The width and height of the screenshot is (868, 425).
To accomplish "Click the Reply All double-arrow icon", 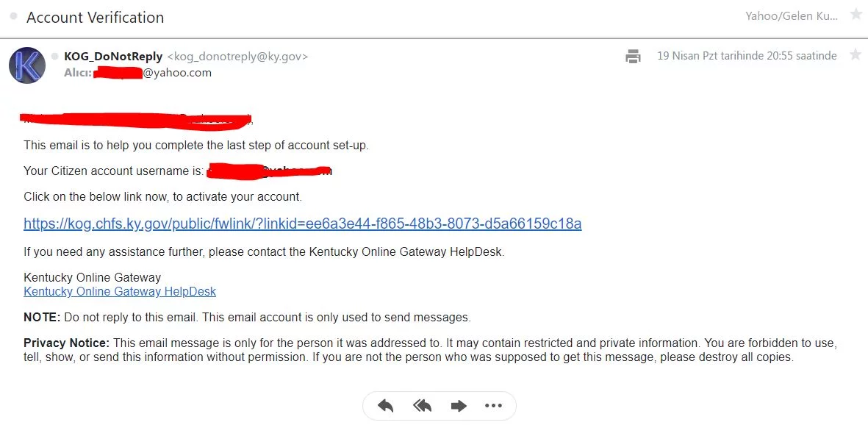I will click(x=422, y=406).
